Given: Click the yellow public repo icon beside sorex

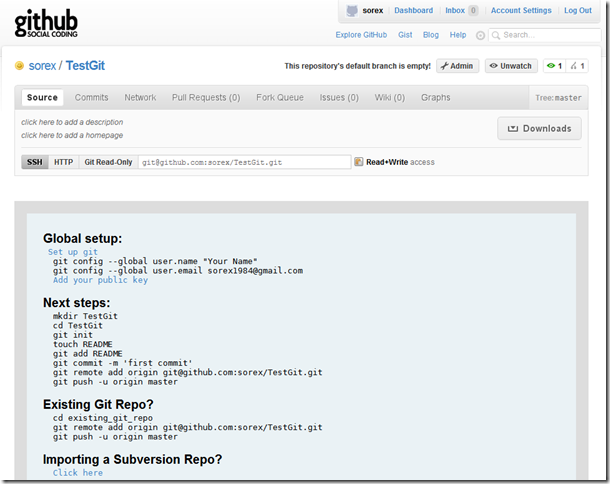Looking at the screenshot, I should pyautogui.click(x=19, y=66).
